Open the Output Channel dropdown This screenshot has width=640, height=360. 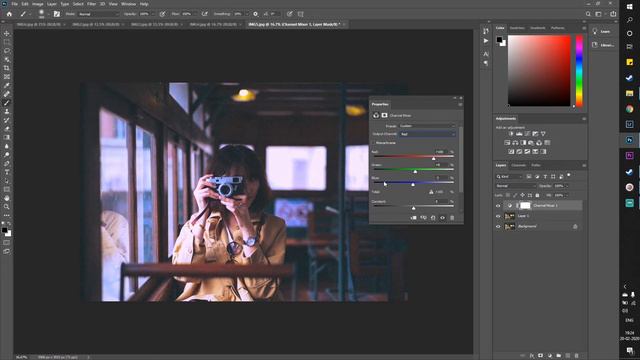427,134
